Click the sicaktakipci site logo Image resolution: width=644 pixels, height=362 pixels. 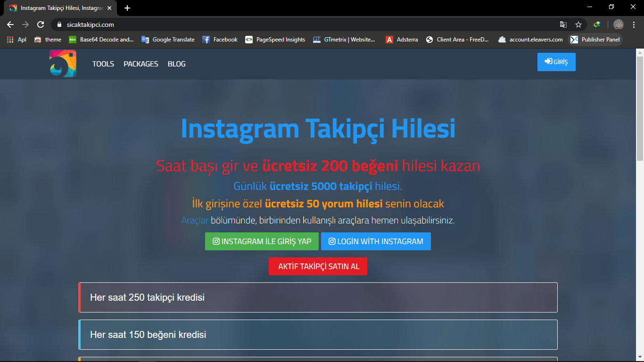click(x=63, y=63)
